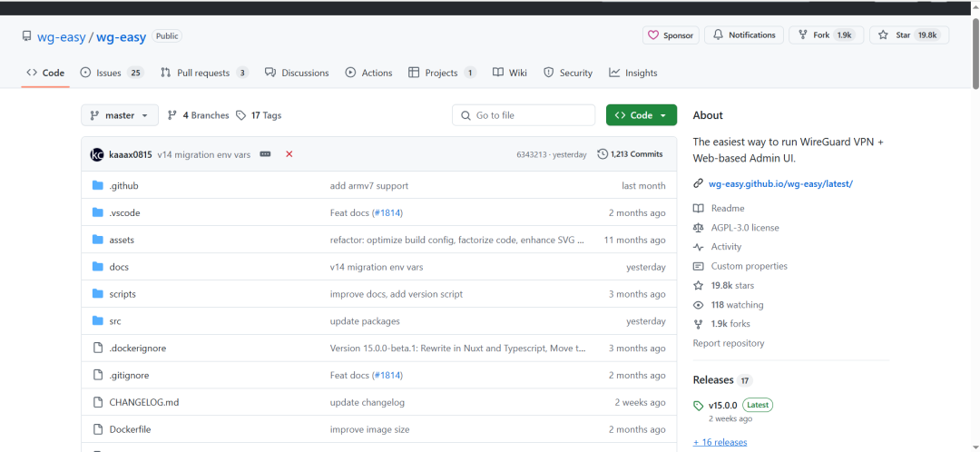Show the + 16 releases link
This screenshot has height=452, width=980.
click(x=720, y=442)
